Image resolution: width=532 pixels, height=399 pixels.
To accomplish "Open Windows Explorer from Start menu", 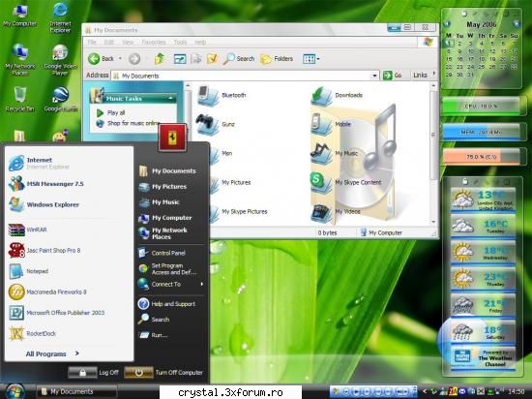I will tap(44, 204).
